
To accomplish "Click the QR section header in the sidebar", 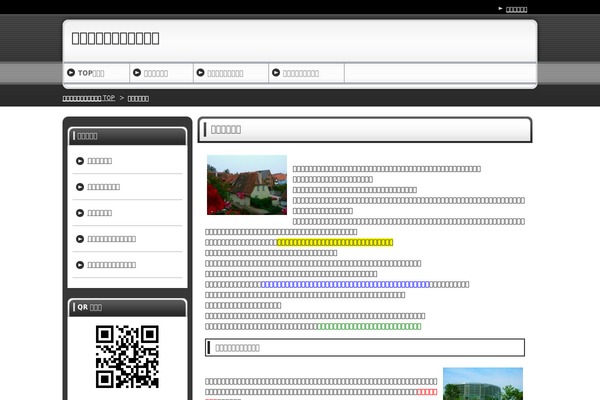I will pyautogui.click(x=127, y=307).
